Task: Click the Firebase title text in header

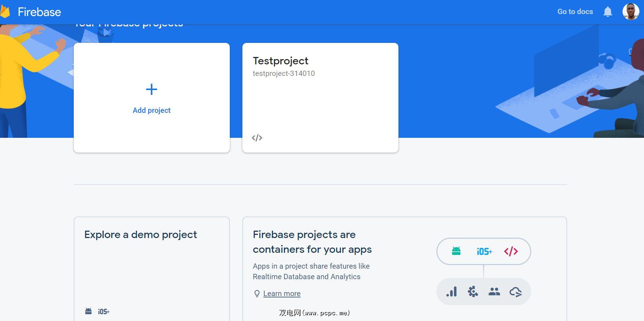Action: (39, 12)
